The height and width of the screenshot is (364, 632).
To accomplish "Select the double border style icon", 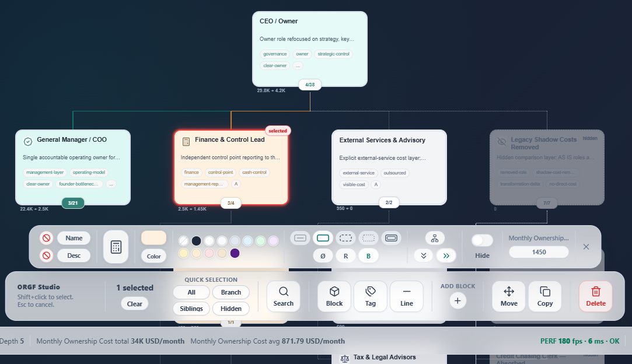I will point(391,238).
